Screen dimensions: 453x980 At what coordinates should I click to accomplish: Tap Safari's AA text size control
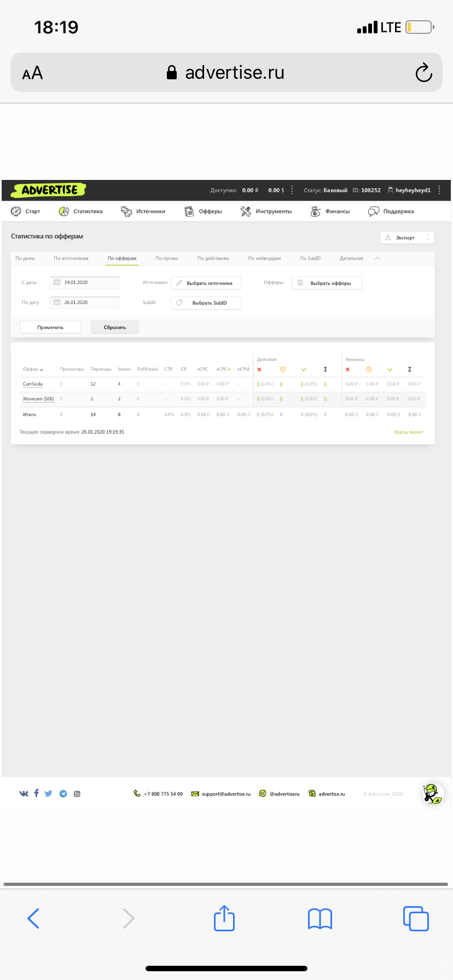(32, 73)
